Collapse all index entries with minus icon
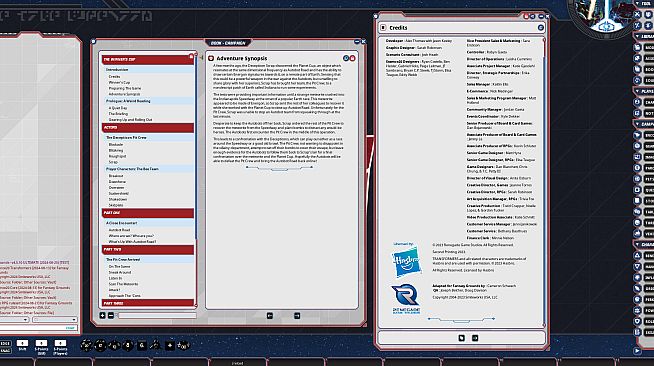 click(x=111, y=316)
